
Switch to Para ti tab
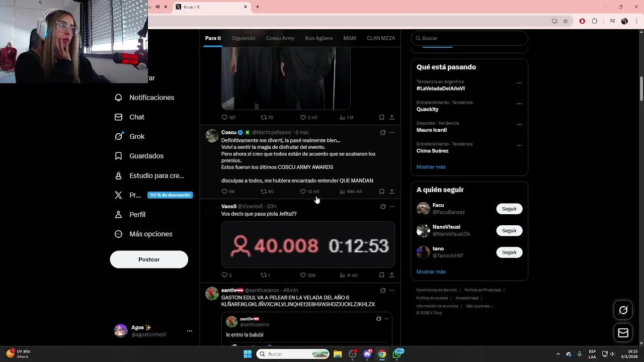(213, 38)
